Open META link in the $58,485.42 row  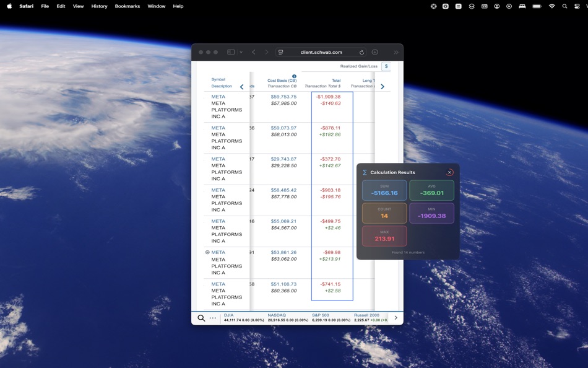pyautogui.click(x=218, y=190)
